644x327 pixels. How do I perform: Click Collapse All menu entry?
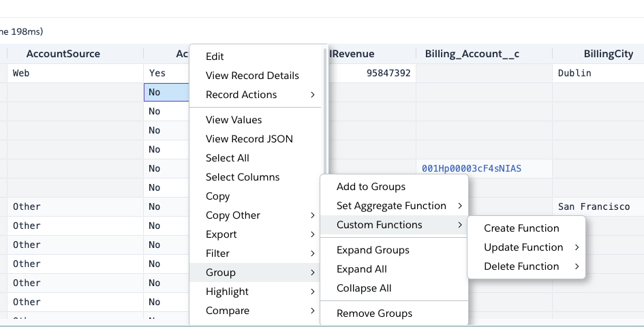coord(364,288)
